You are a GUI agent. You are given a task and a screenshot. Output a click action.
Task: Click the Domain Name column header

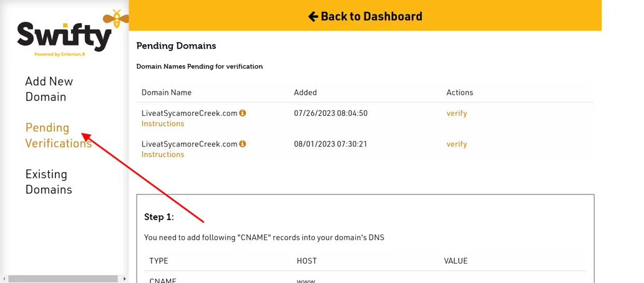tap(167, 93)
